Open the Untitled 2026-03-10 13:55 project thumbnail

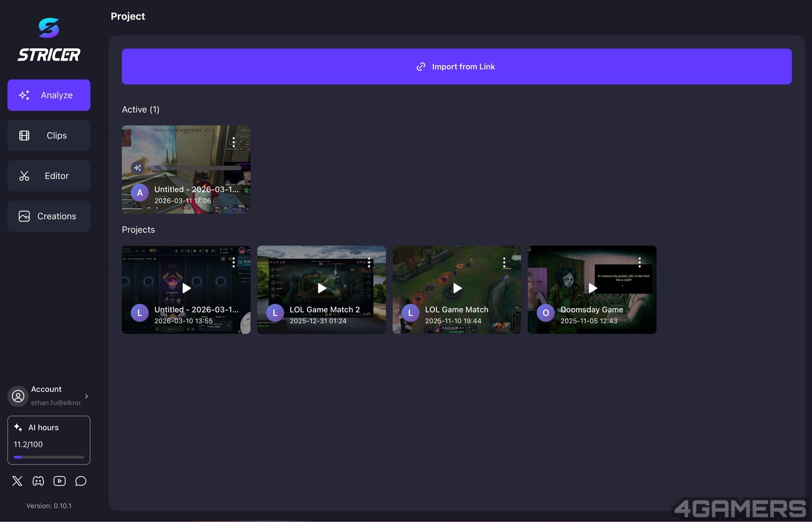[x=186, y=289]
